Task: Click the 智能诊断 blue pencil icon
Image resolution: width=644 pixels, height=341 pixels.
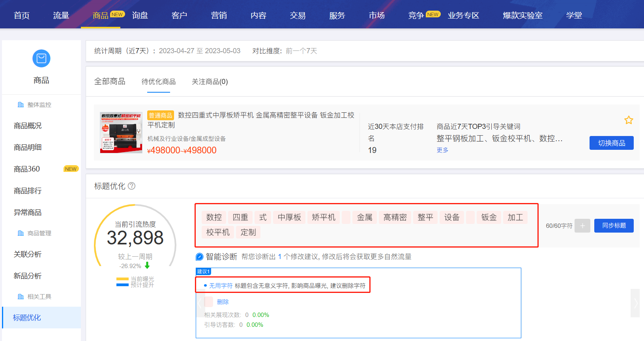Action: tap(200, 257)
